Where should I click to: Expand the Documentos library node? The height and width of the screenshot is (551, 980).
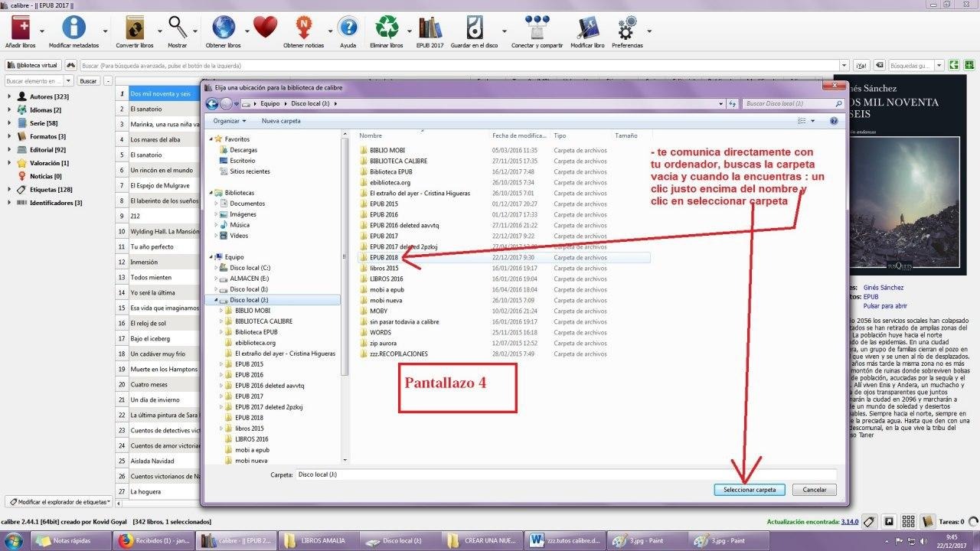point(217,204)
